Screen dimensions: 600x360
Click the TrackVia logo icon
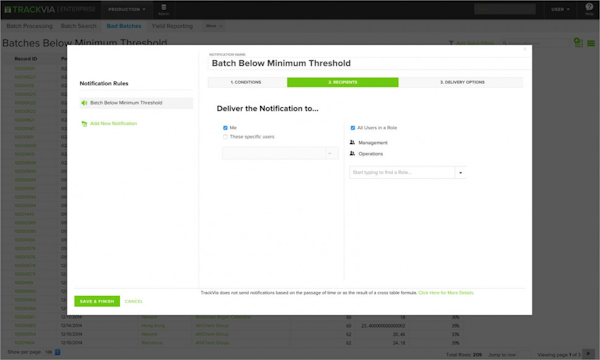click(8, 10)
